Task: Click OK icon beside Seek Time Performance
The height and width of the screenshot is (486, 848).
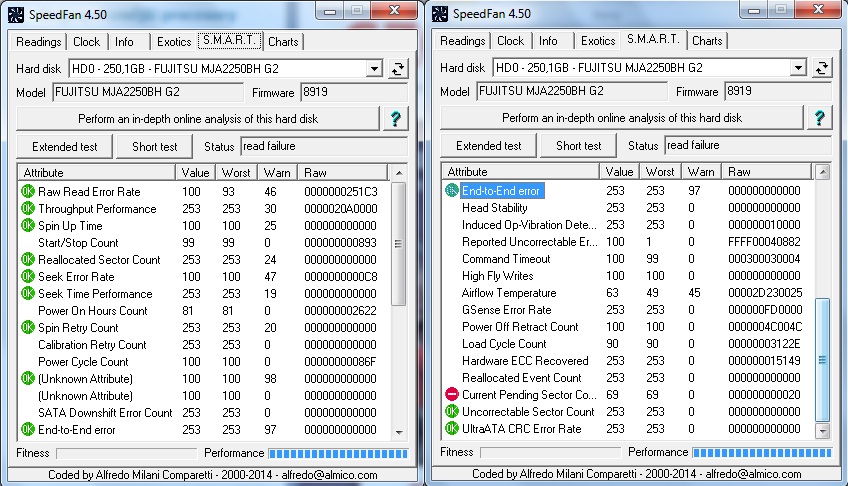Action: (x=28, y=294)
